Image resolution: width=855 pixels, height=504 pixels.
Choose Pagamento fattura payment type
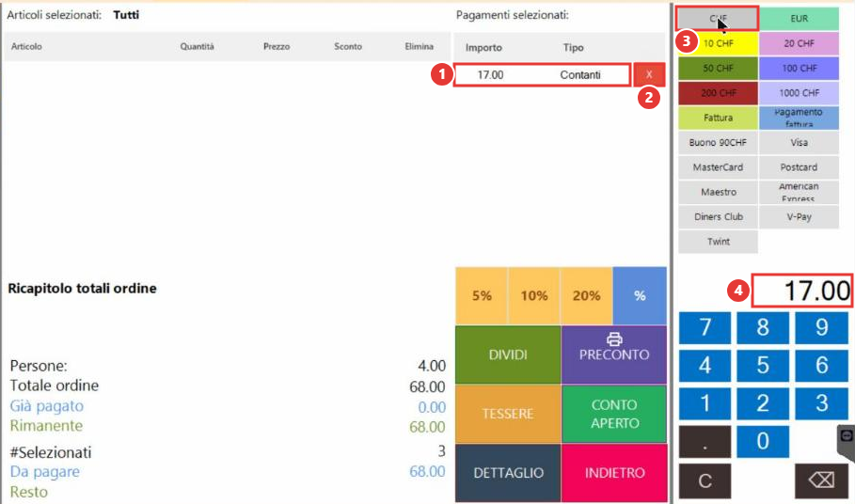(x=799, y=118)
